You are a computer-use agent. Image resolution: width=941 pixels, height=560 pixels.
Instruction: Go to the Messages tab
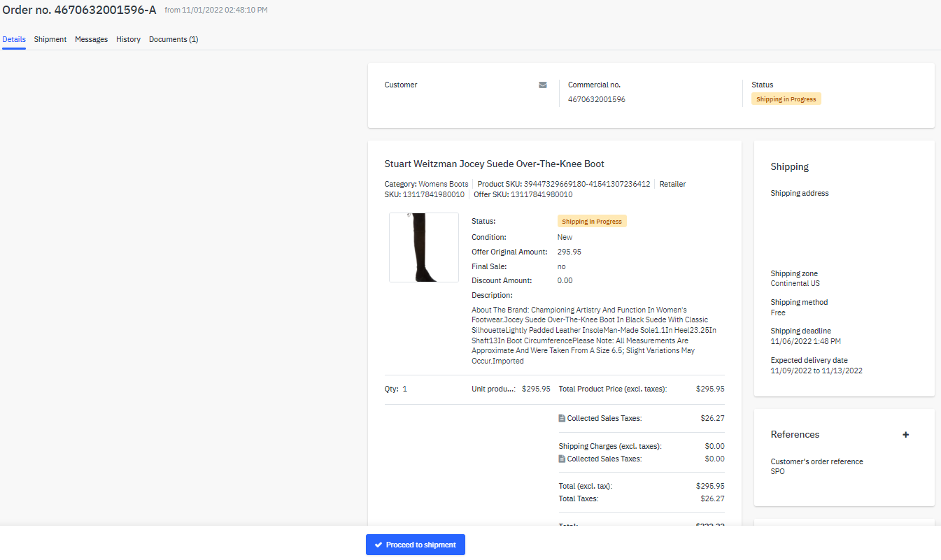click(92, 39)
